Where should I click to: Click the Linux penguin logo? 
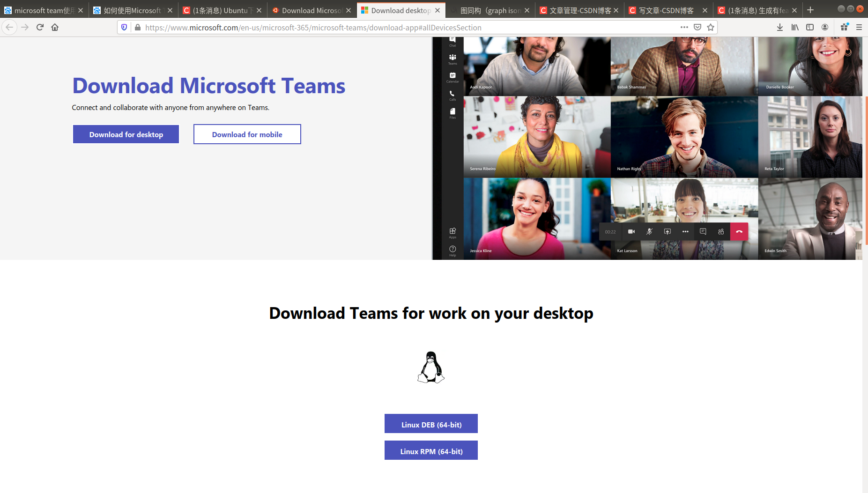tap(431, 367)
